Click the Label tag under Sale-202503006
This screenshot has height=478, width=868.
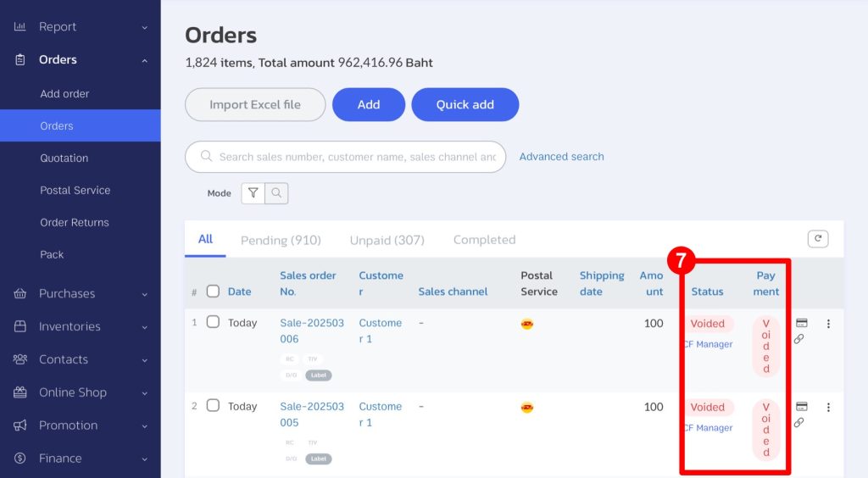click(x=319, y=375)
